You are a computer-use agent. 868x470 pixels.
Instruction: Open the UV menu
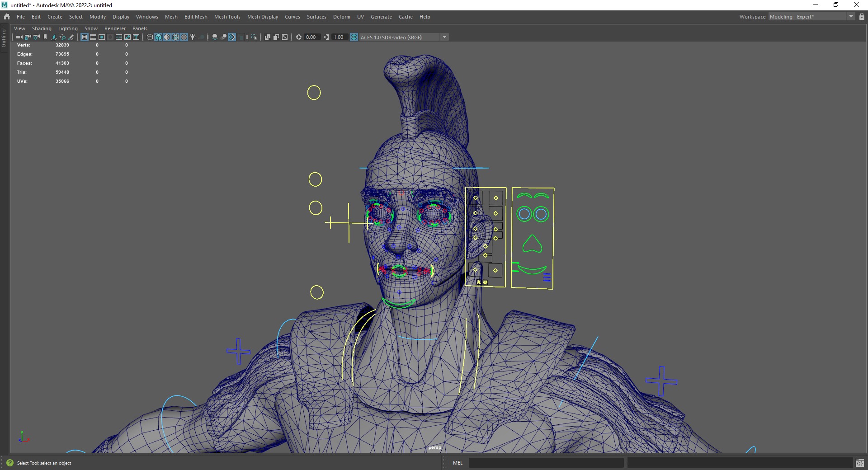(360, 17)
